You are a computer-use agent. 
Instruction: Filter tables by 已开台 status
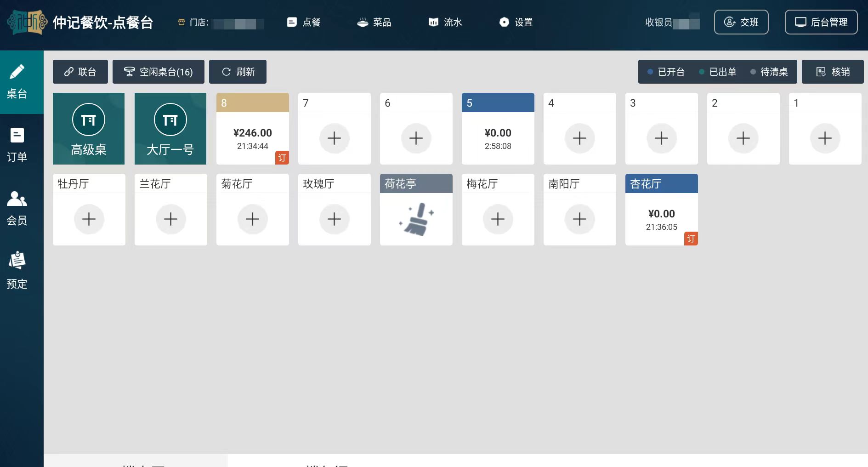pos(666,72)
